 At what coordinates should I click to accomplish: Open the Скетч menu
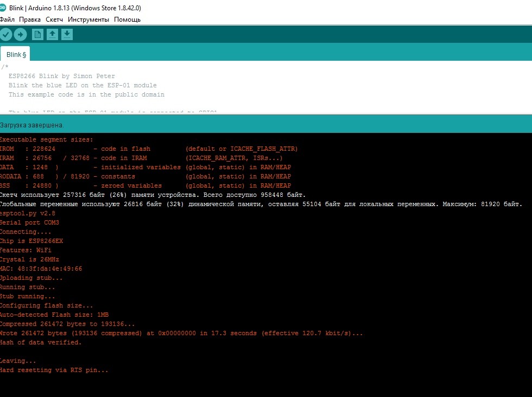(54, 20)
